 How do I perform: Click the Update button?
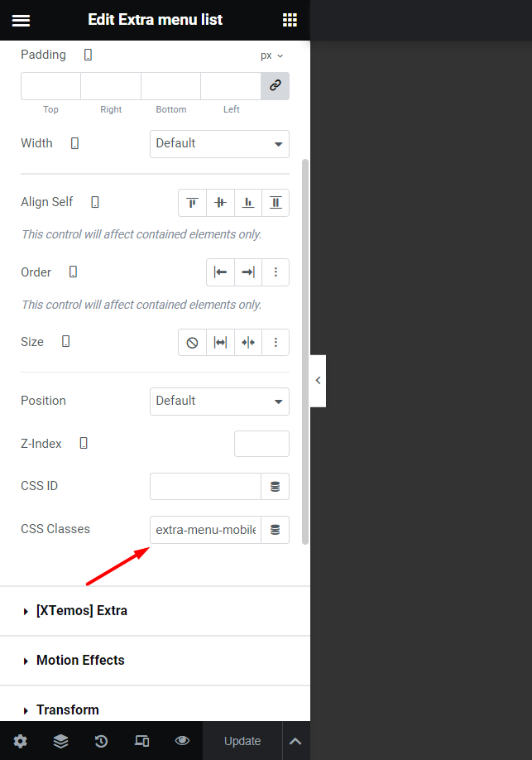(242, 741)
